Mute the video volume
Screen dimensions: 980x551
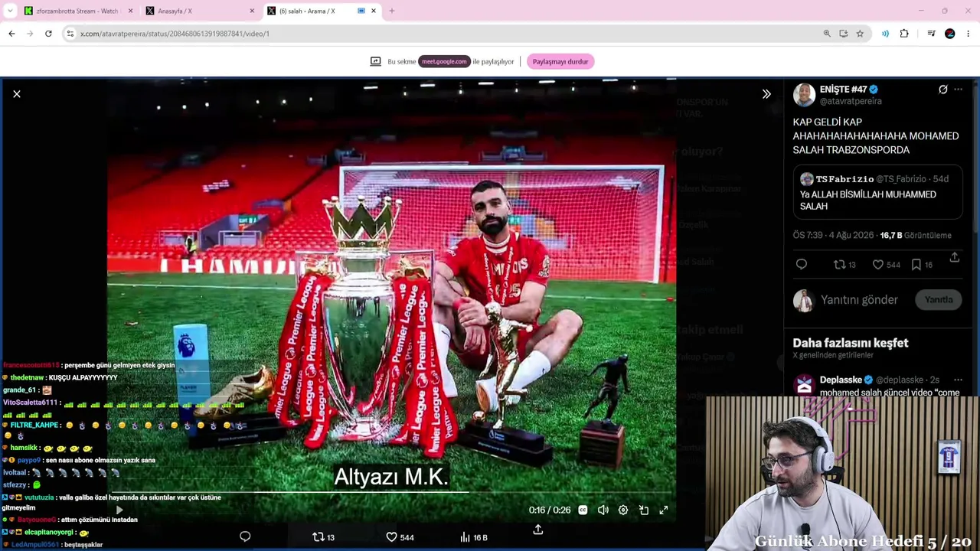pos(603,510)
